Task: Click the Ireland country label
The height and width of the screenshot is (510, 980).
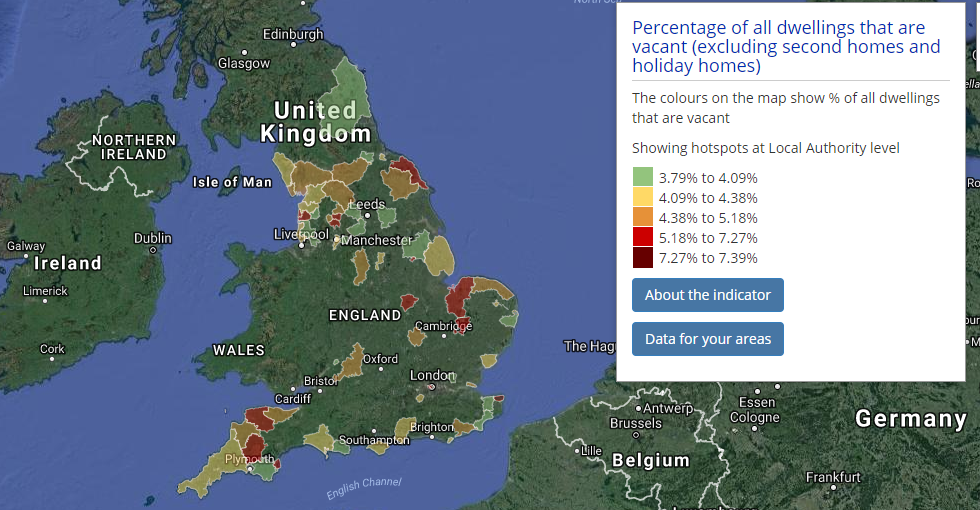Action: tap(68, 263)
